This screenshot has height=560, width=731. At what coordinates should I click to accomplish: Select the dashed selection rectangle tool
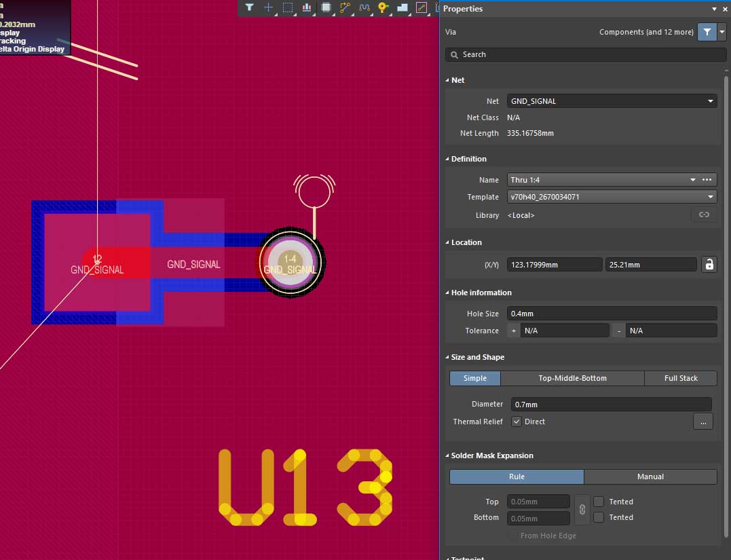pyautogui.click(x=288, y=7)
